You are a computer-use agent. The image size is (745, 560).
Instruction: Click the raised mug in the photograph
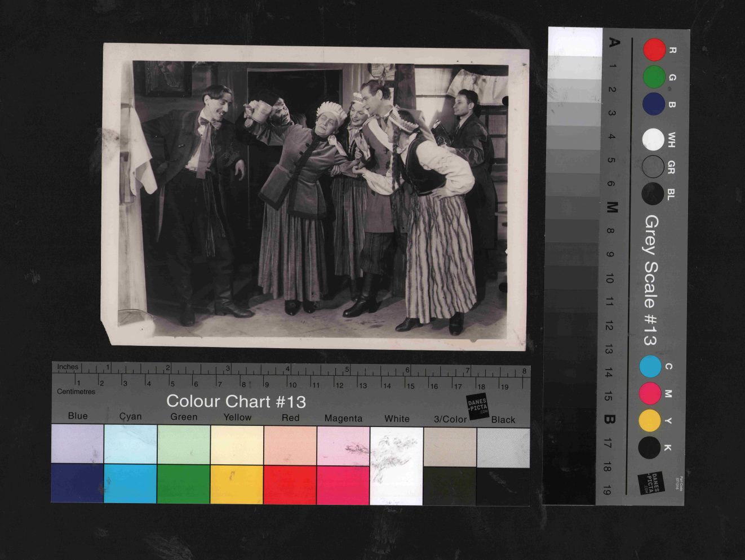click(x=261, y=111)
